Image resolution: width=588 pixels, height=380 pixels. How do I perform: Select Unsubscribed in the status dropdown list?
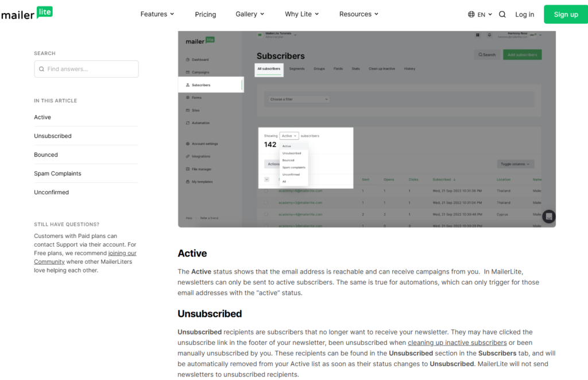pyautogui.click(x=292, y=153)
